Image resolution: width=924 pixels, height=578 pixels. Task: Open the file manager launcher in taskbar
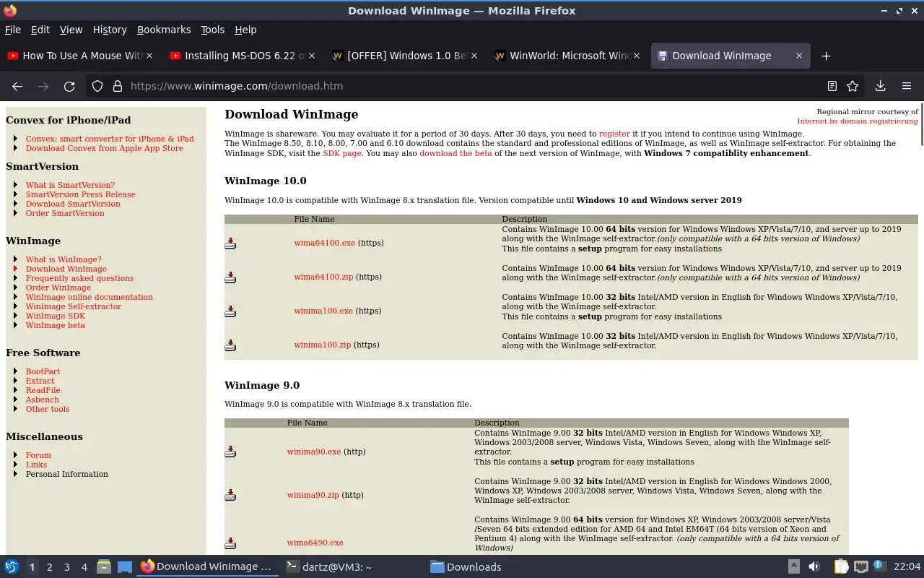[x=104, y=567]
